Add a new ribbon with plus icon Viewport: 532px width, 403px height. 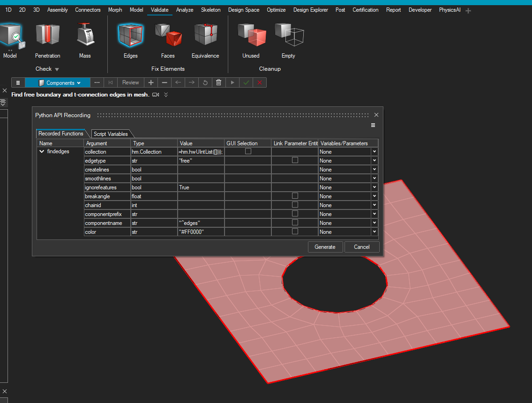point(468,11)
